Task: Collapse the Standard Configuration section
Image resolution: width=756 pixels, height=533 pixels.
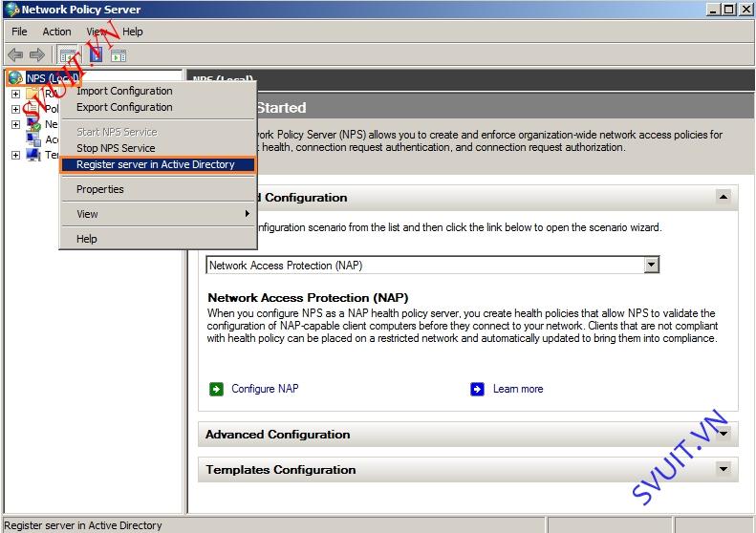Action: pos(724,197)
